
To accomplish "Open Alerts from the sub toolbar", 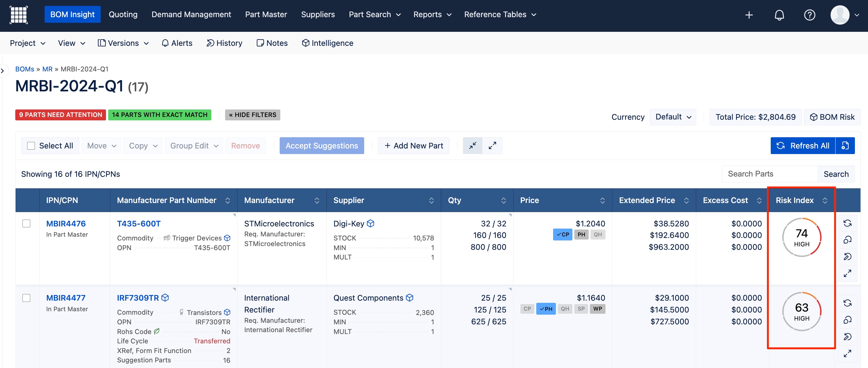I will click(x=177, y=43).
